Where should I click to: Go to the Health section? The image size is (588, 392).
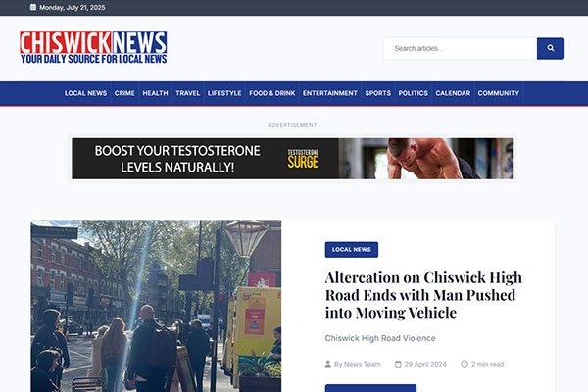point(155,93)
